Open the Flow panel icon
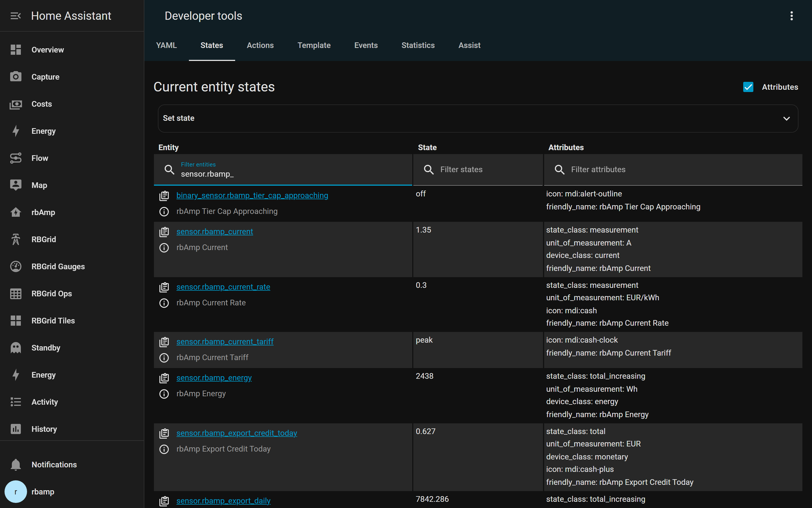Image resolution: width=812 pixels, height=508 pixels. [16, 158]
